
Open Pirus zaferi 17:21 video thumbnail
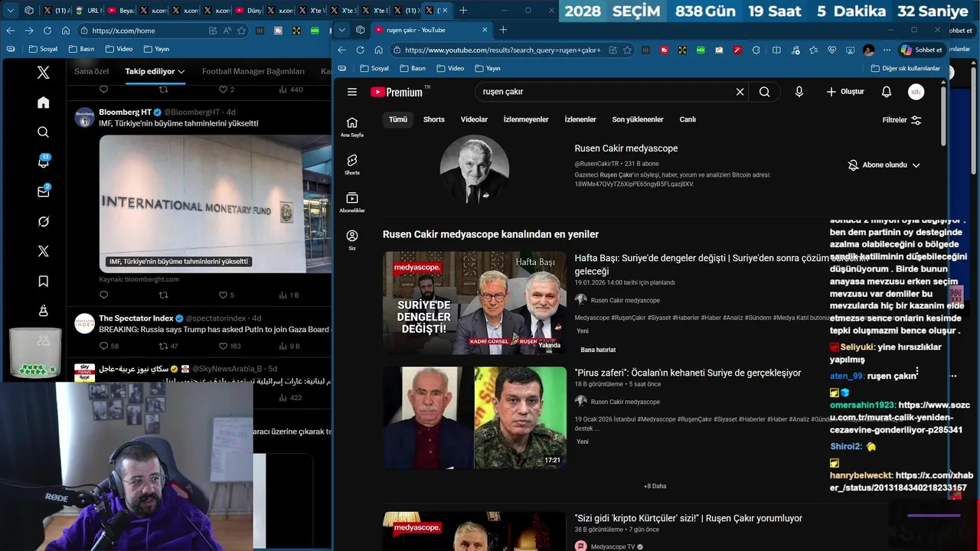tap(475, 417)
